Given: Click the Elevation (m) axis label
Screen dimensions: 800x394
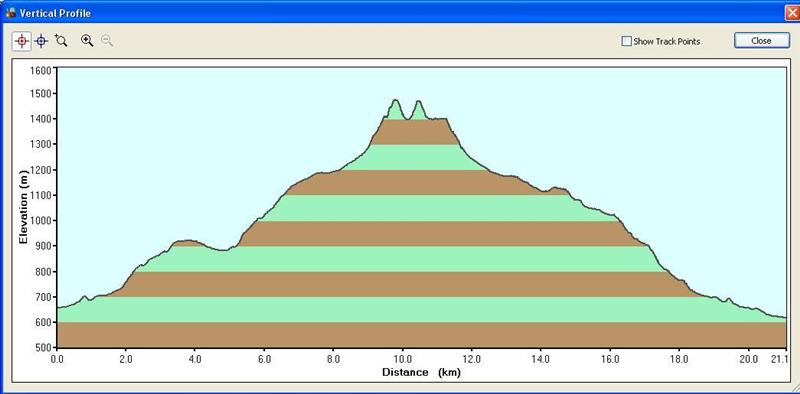Looking at the screenshot, I should 23,208.
